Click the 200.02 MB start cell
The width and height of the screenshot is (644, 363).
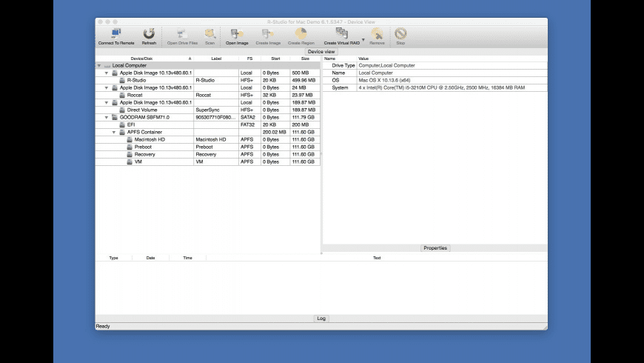pyautogui.click(x=275, y=132)
